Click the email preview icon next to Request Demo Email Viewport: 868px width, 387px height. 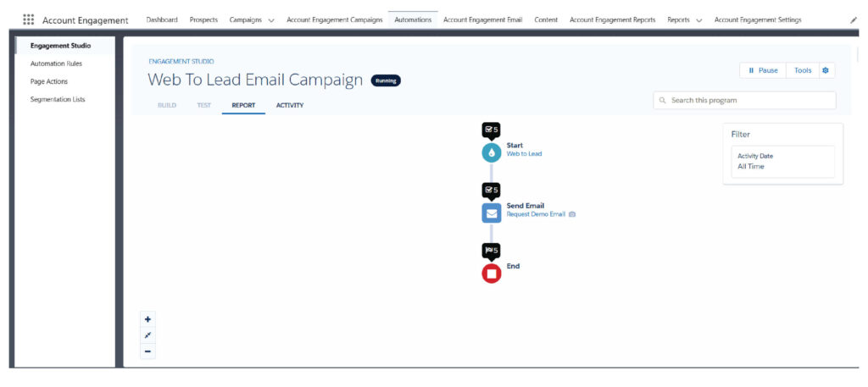[x=572, y=214]
